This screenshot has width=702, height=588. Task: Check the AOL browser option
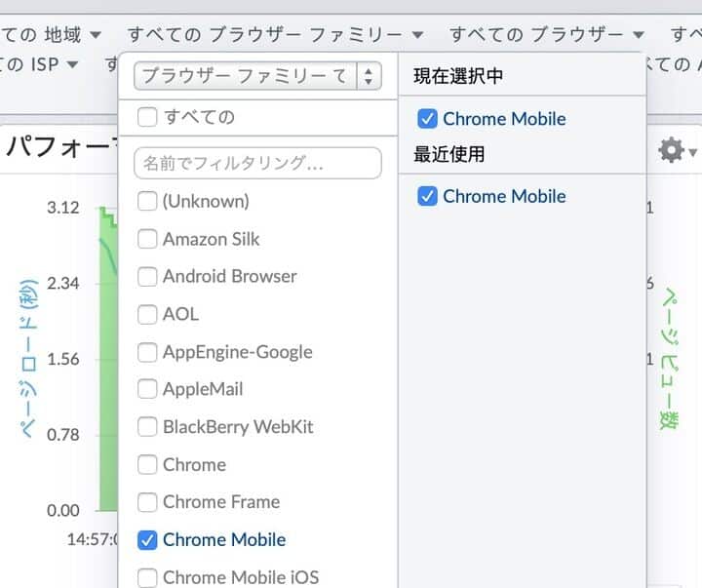[x=147, y=314]
